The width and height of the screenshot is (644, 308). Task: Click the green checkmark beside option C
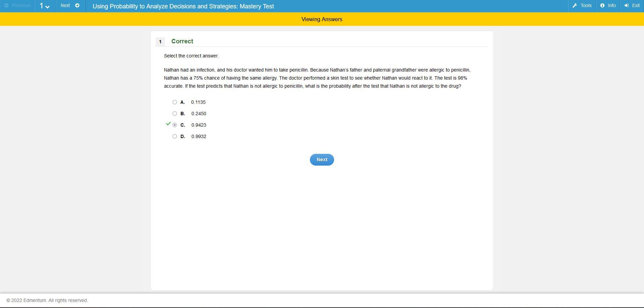tap(168, 124)
